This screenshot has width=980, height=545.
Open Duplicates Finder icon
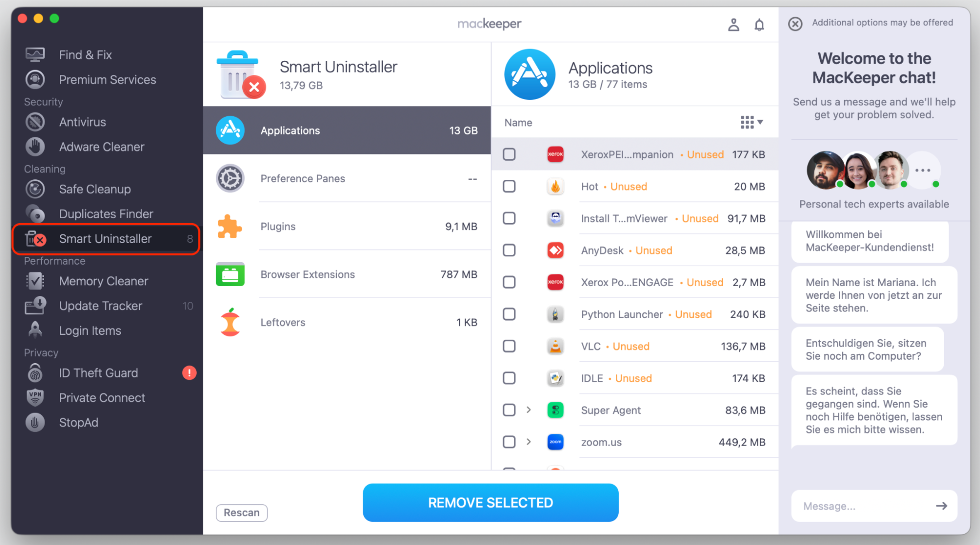point(35,214)
